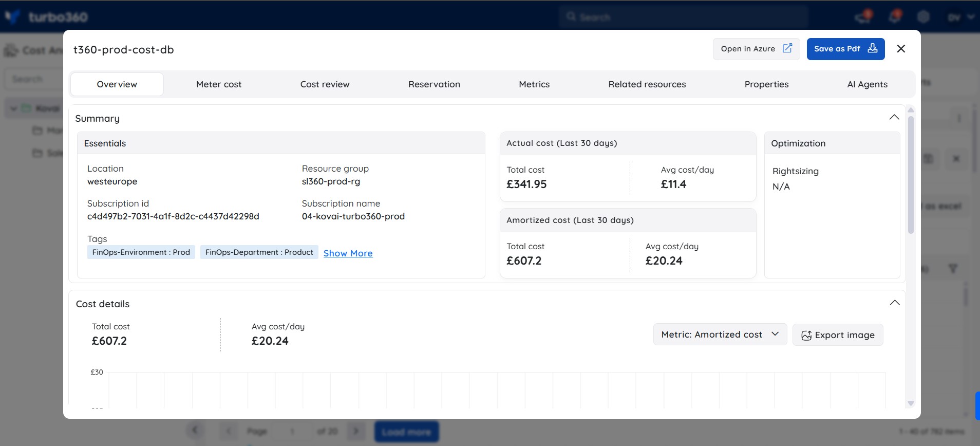Click the resource group sl360-prod-rg

coord(331,181)
